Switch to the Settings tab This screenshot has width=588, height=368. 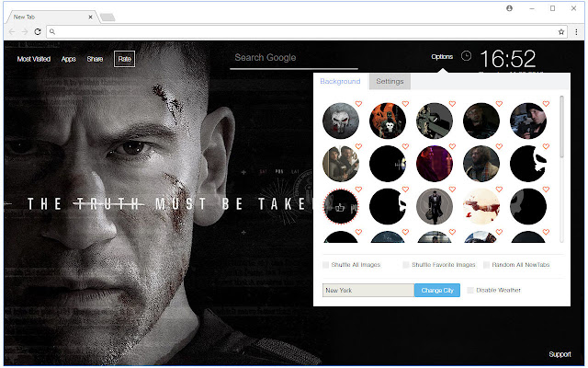[390, 82]
